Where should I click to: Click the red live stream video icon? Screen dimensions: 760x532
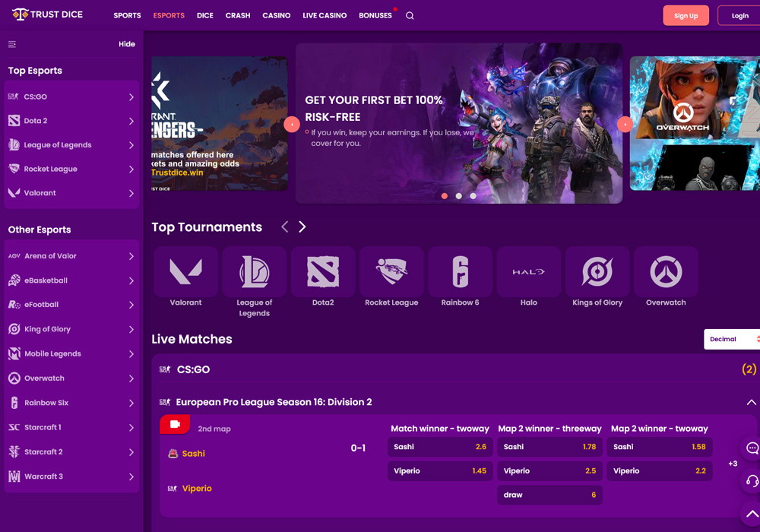click(x=175, y=424)
